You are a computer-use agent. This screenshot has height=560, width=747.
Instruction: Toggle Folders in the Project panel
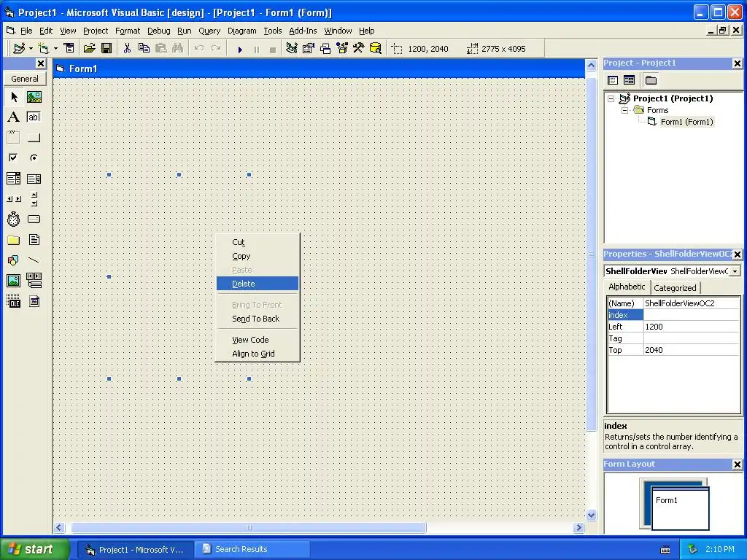[651, 80]
